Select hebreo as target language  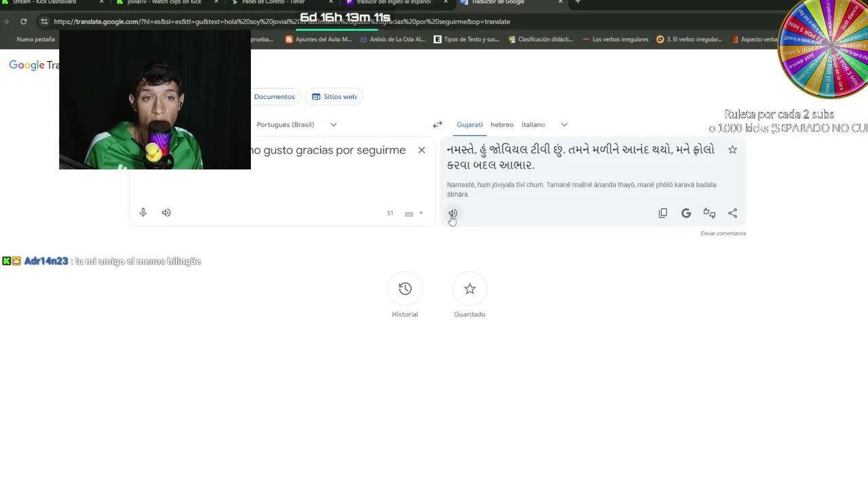(502, 125)
